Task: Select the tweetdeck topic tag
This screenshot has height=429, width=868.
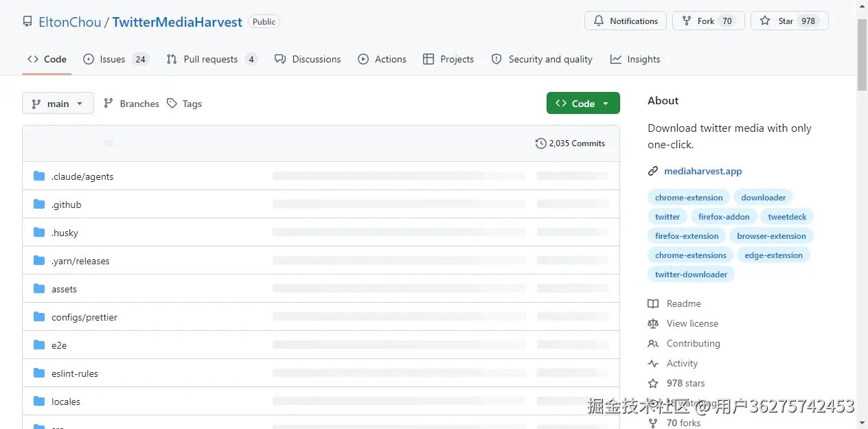Action: click(x=788, y=217)
